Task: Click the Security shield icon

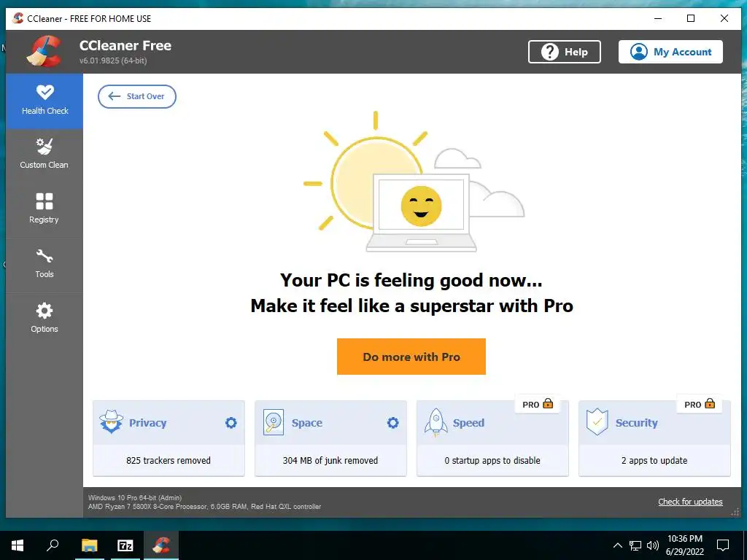Action: 597,422
